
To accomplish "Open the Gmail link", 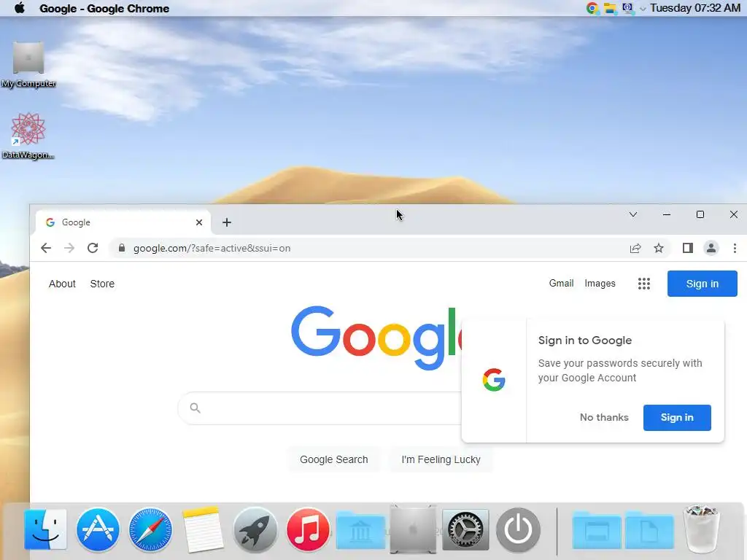I will click(561, 284).
